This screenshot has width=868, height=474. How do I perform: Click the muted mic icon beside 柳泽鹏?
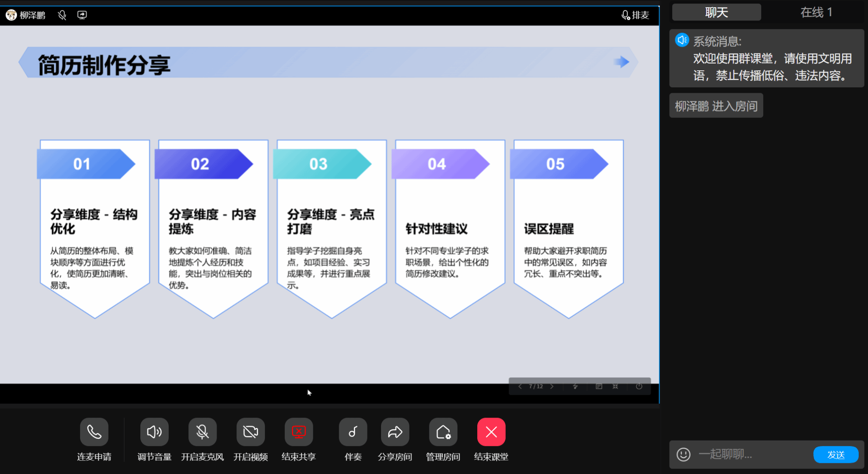62,15
